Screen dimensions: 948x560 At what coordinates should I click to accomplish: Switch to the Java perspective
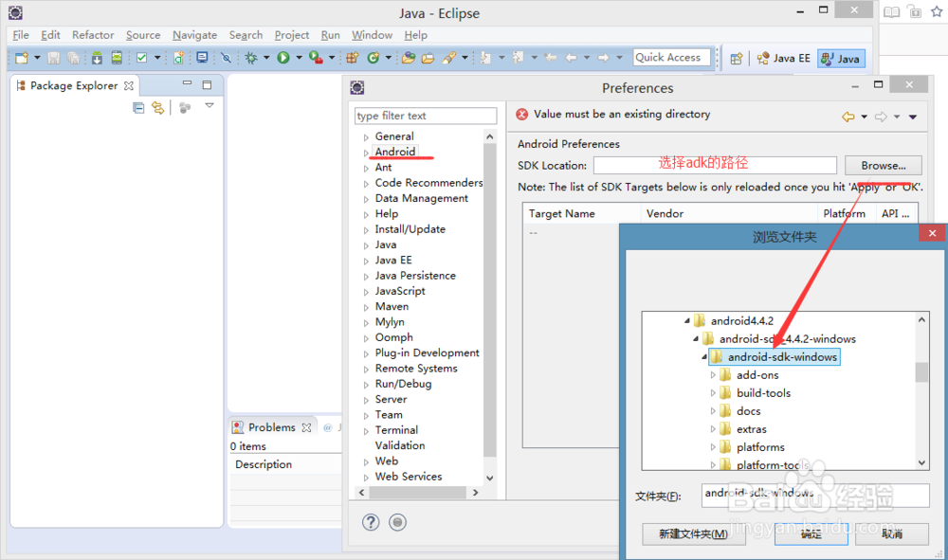841,59
